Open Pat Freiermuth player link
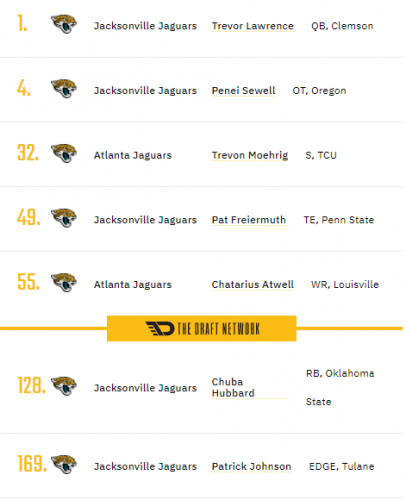Image resolution: width=406 pixels, height=500 pixels. tap(249, 220)
